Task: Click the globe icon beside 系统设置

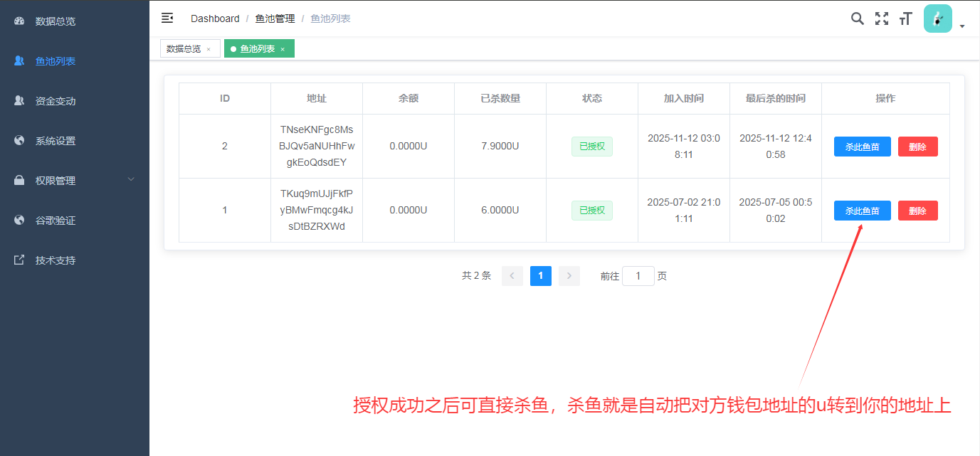Action: coord(19,140)
